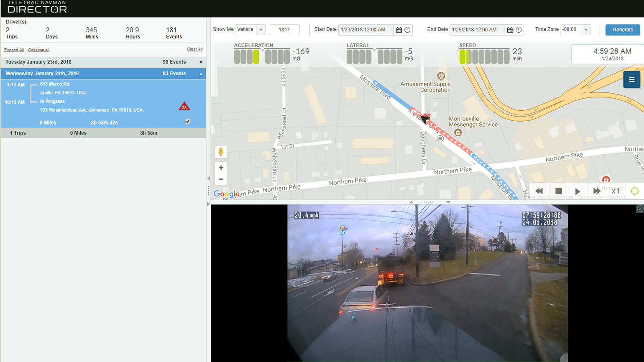Select the Street View pegman on the map

pyautogui.click(x=220, y=152)
